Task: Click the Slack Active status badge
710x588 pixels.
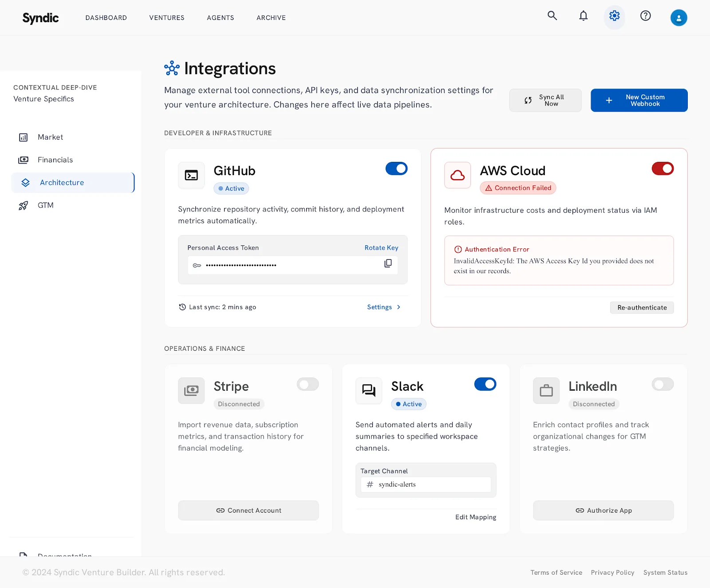Action: (409, 404)
